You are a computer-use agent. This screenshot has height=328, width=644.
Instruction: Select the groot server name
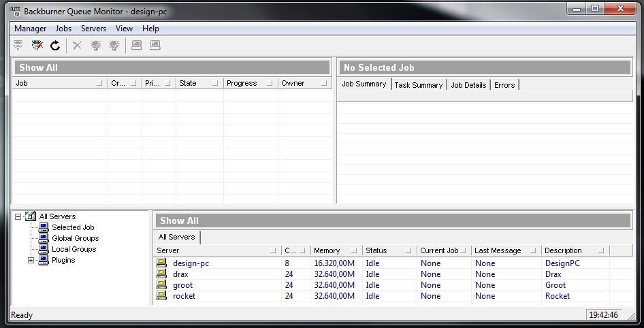pos(182,285)
